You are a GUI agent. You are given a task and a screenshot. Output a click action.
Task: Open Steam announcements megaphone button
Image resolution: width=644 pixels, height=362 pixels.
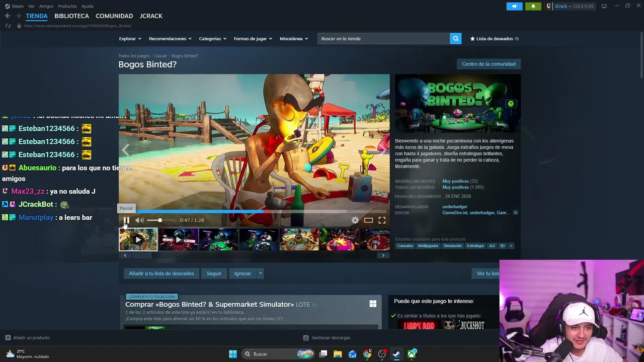pos(514,6)
